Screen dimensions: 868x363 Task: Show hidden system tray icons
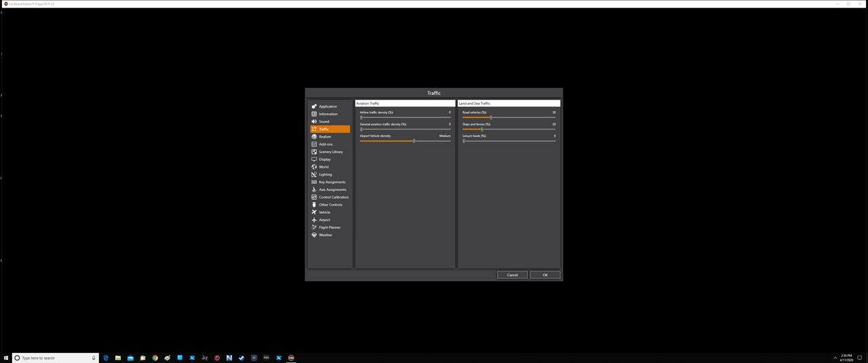(x=835, y=358)
